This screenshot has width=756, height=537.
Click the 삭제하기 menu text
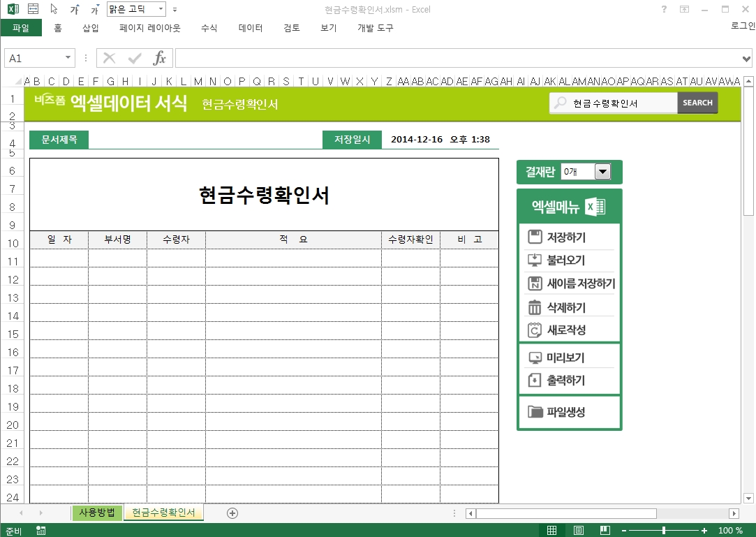coord(566,307)
